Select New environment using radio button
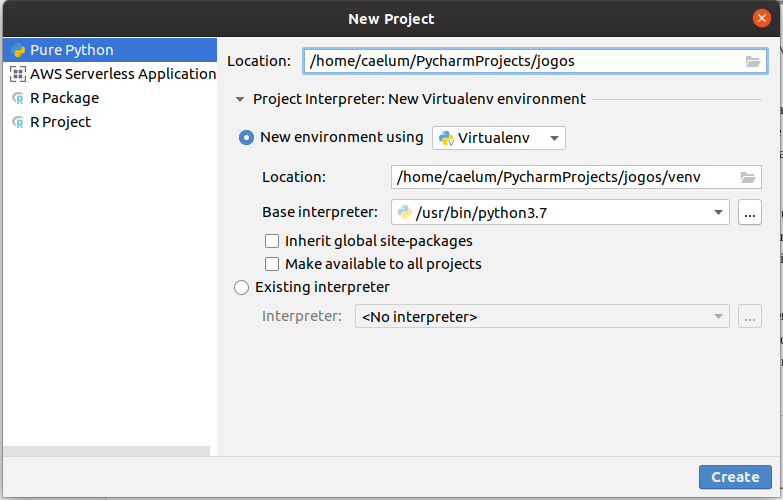 (x=246, y=137)
